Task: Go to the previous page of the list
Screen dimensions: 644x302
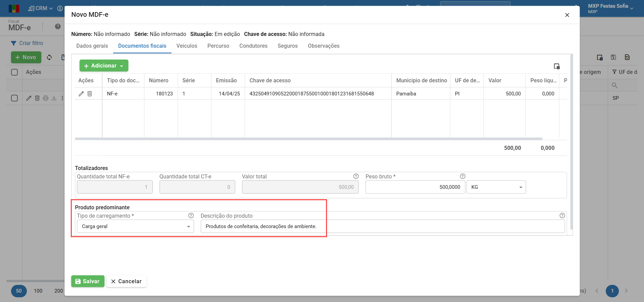Action: (x=597, y=291)
